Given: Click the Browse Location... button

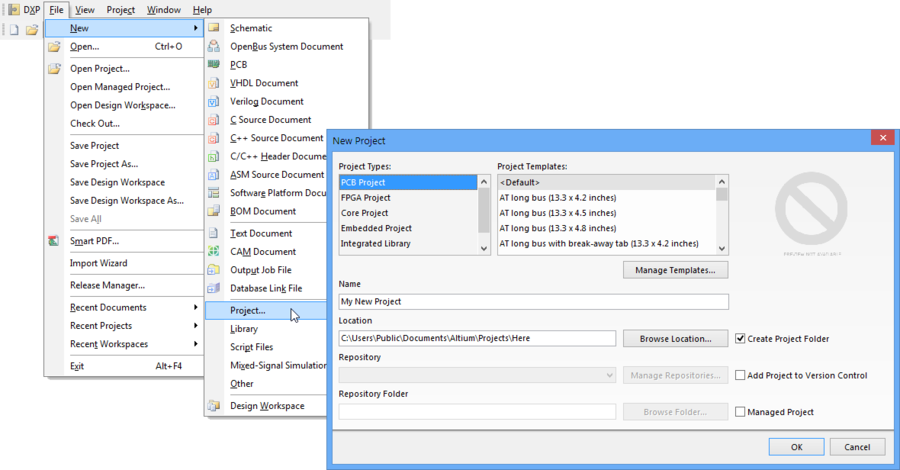Looking at the screenshot, I should tap(676, 339).
